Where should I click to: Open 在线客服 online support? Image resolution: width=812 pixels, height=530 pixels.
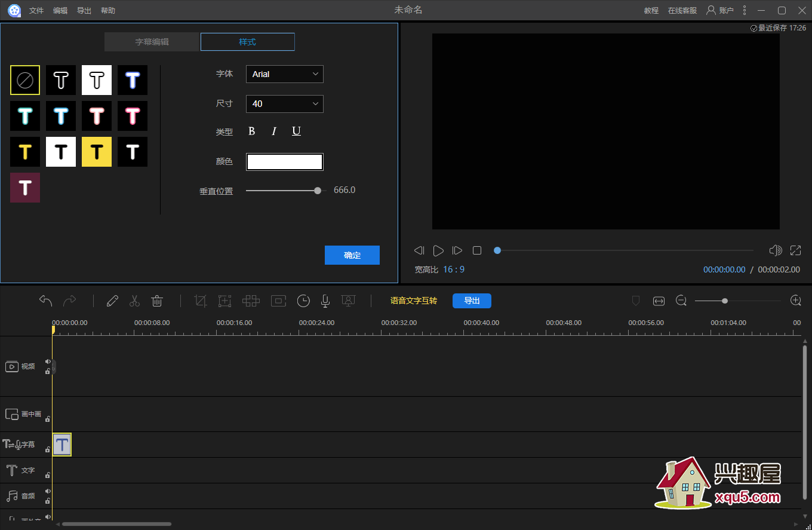tap(682, 11)
